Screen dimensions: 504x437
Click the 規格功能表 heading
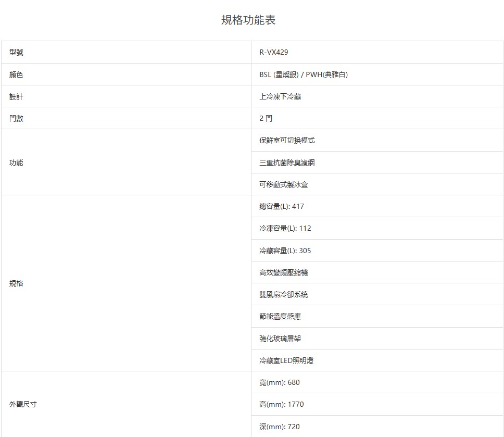(x=248, y=20)
